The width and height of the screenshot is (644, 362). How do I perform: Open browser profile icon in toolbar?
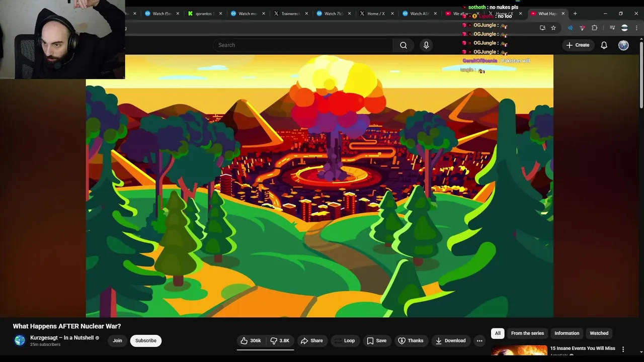624,28
